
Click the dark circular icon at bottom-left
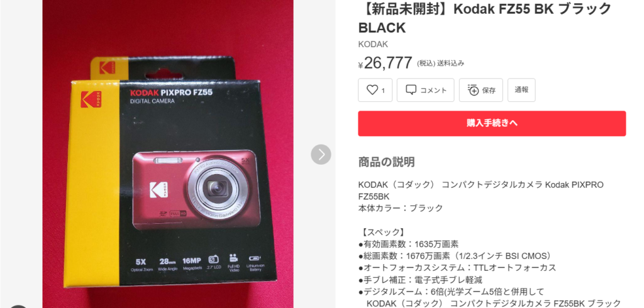tap(18, 306)
